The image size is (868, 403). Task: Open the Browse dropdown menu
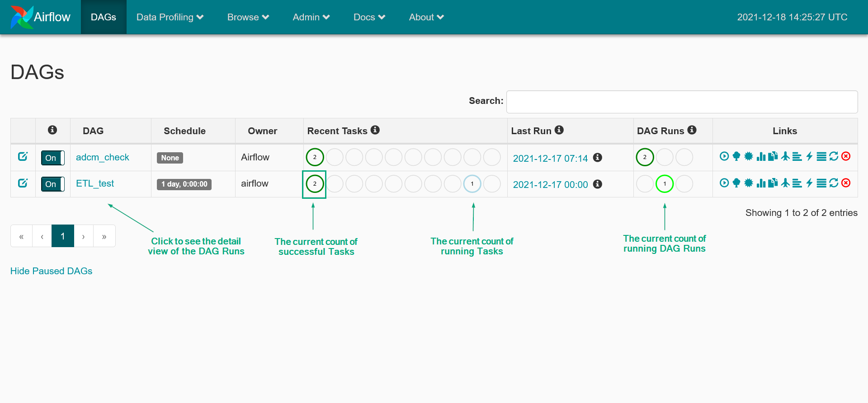[x=248, y=17]
